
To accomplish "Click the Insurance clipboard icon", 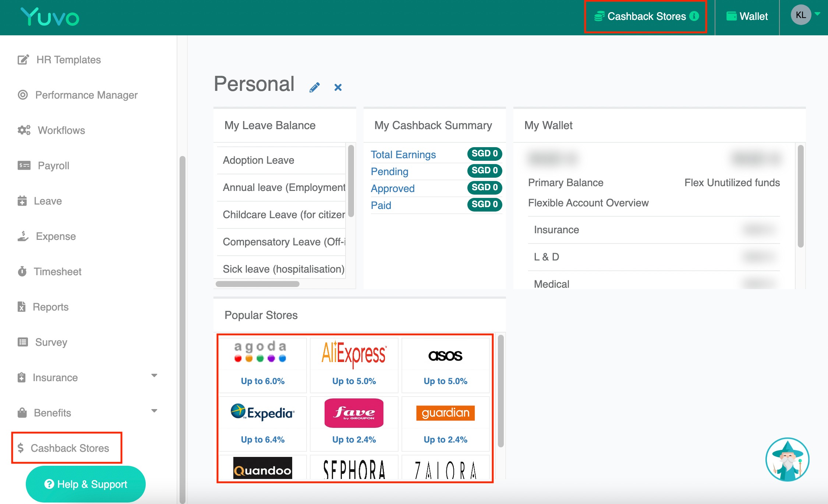I will (22, 377).
